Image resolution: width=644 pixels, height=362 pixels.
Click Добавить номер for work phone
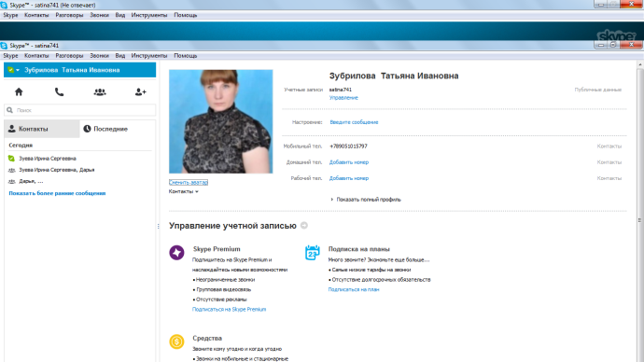click(349, 178)
